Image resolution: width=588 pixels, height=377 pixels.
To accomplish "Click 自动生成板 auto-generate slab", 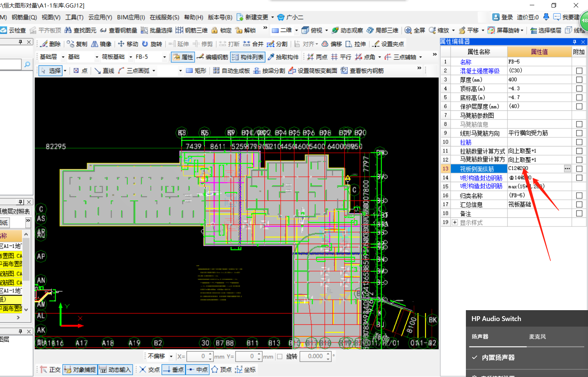I will (x=231, y=71).
